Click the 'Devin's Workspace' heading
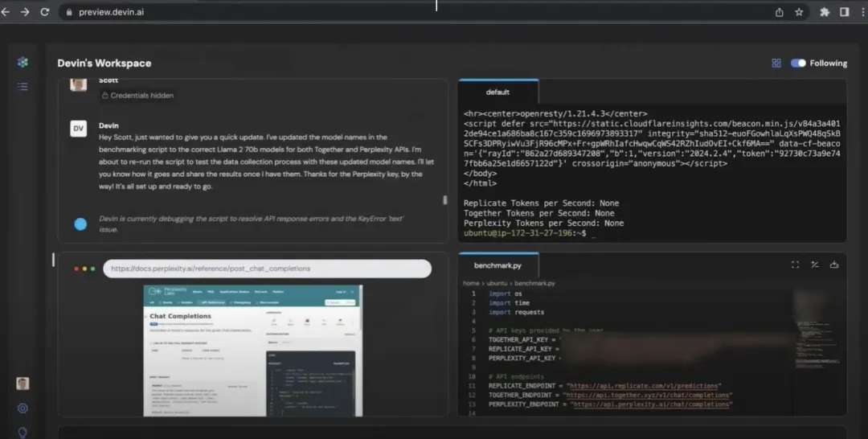The width and height of the screenshot is (868, 439). tap(104, 63)
